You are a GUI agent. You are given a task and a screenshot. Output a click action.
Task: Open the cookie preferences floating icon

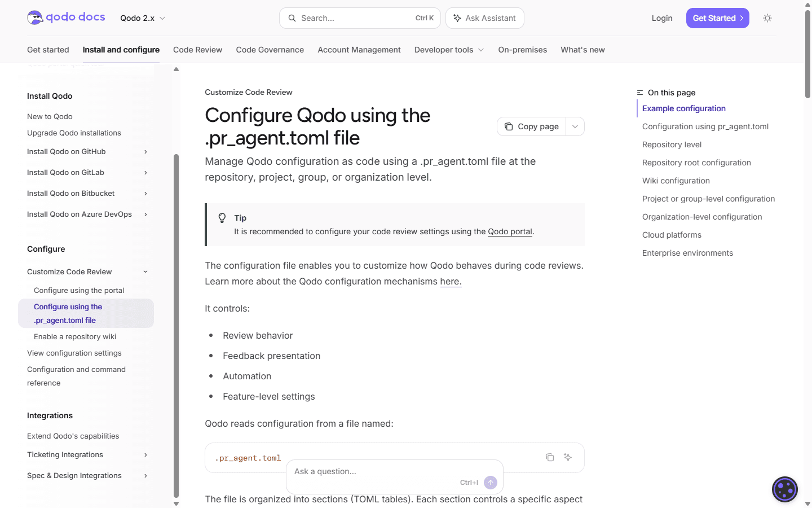click(785, 489)
